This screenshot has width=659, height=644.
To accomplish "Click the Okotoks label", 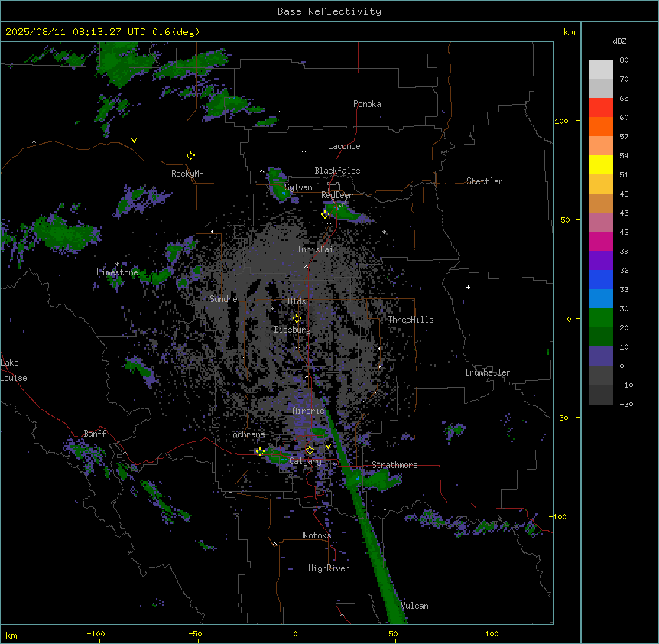I will [315, 535].
